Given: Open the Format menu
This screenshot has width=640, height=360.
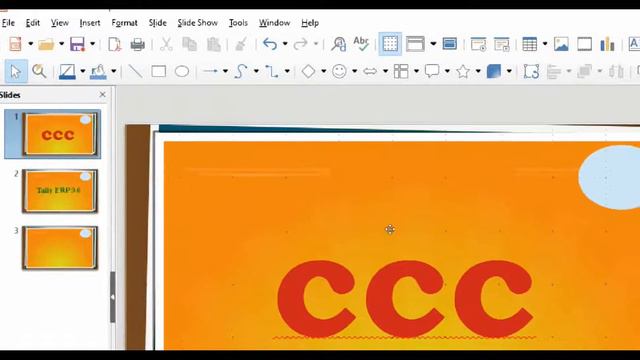Looking at the screenshot, I should click(124, 23).
